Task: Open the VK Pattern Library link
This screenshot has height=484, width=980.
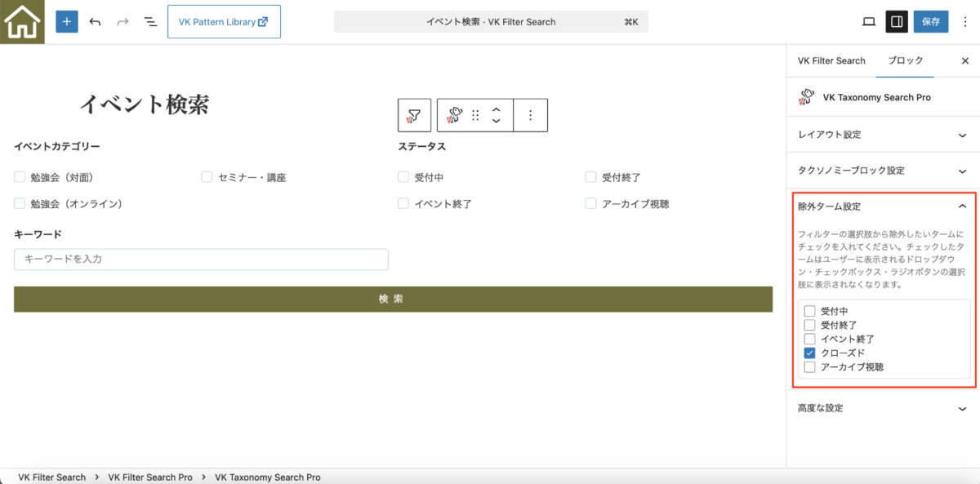Action: click(x=224, y=22)
